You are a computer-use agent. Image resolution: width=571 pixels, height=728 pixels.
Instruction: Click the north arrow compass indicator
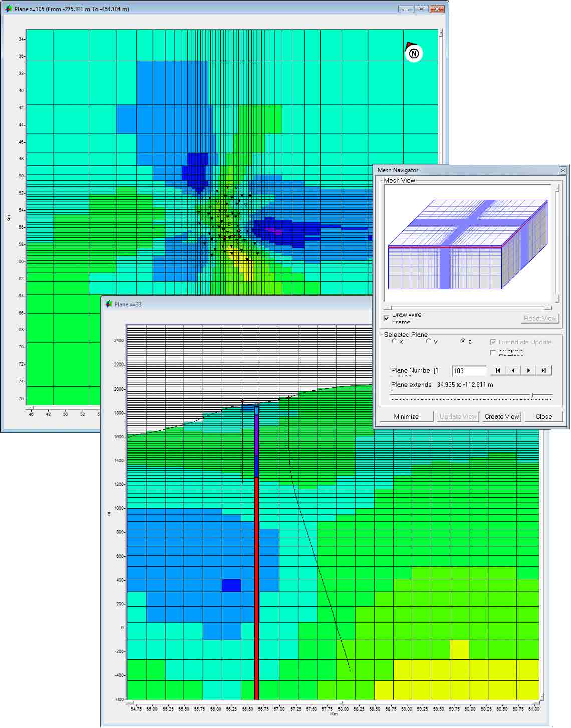click(x=413, y=53)
